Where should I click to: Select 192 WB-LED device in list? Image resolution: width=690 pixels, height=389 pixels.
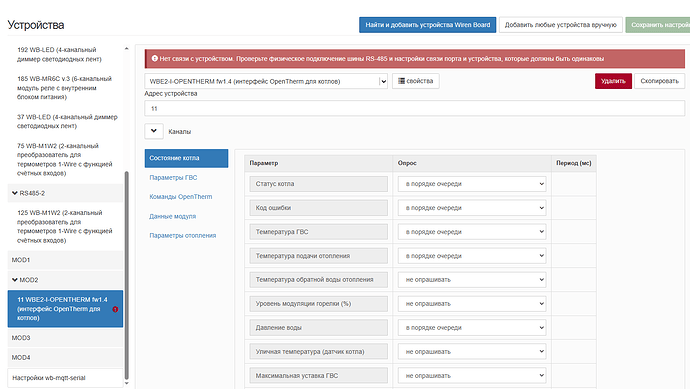click(x=65, y=55)
